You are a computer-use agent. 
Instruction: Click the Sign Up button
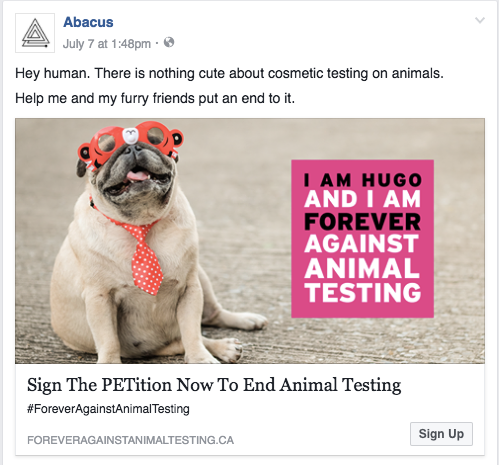coord(441,434)
